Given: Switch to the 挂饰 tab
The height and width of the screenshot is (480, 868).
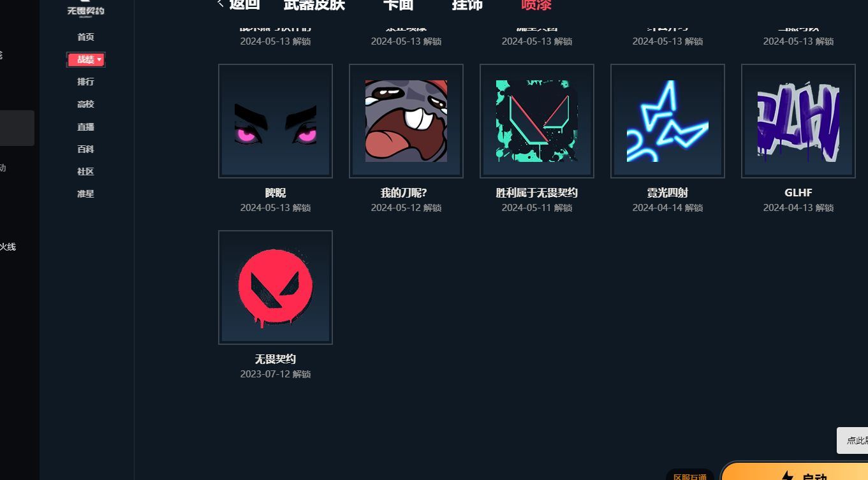Looking at the screenshot, I should point(467,5).
